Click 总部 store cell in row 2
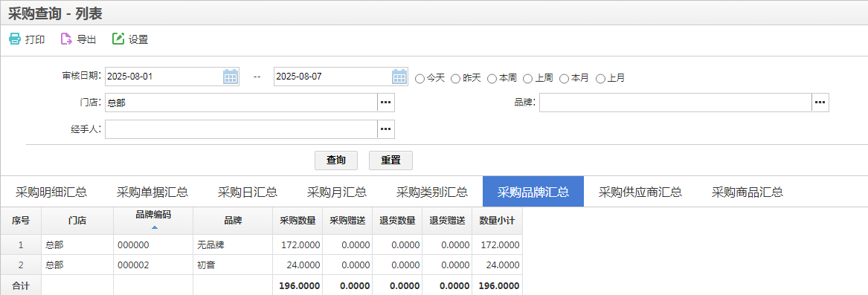The height and width of the screenshot is (295, 868). [x=77, y=265]
